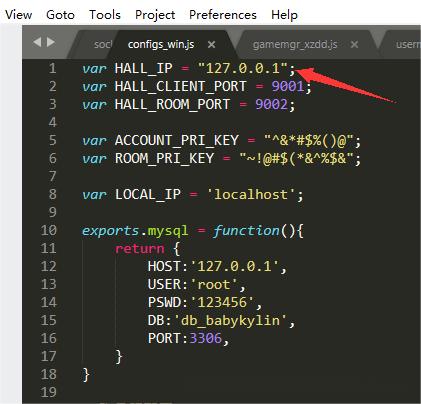The height and width of the screenshot is (404, 421).
Task: Click the HALL_ROOM_PORT variable name
Action: click(x=172, y=105)
